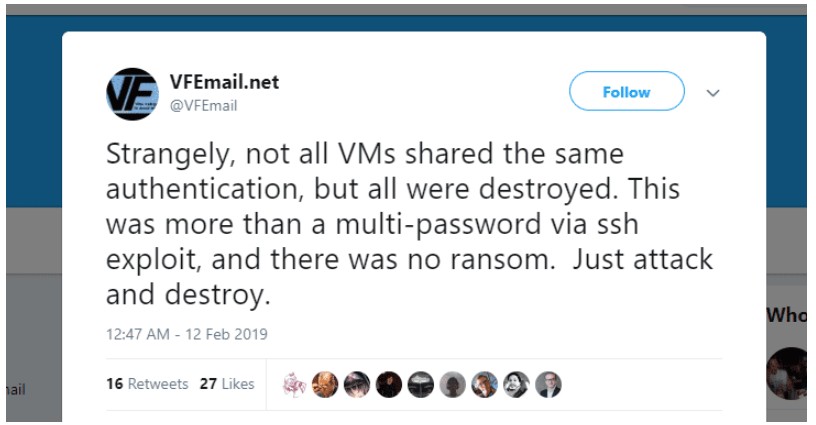The image size is (816, 425).
Task: Click the last liker avatar, man with glasses
Action: coord(548,384)
